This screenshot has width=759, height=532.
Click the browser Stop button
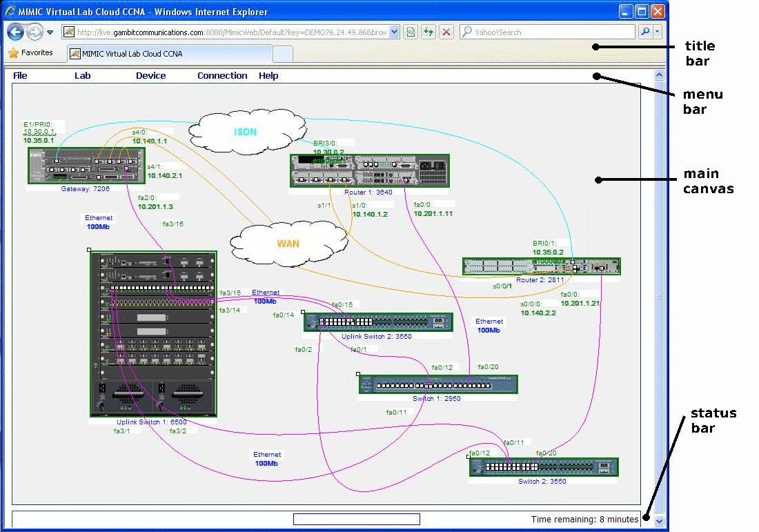446,32
